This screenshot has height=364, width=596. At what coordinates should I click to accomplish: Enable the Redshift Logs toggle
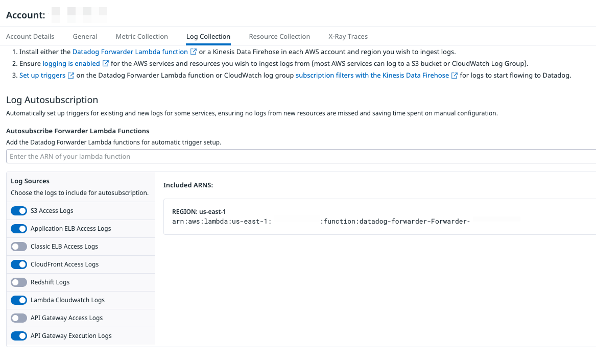point(18,282)
